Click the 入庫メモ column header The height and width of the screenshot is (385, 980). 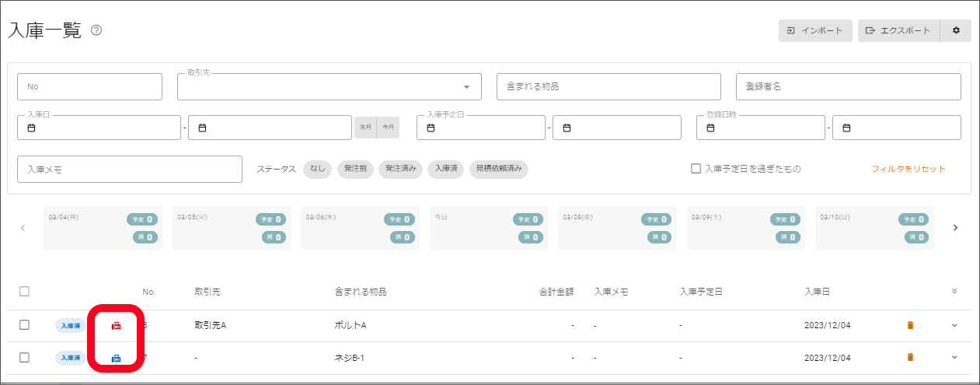click(611, 292)
